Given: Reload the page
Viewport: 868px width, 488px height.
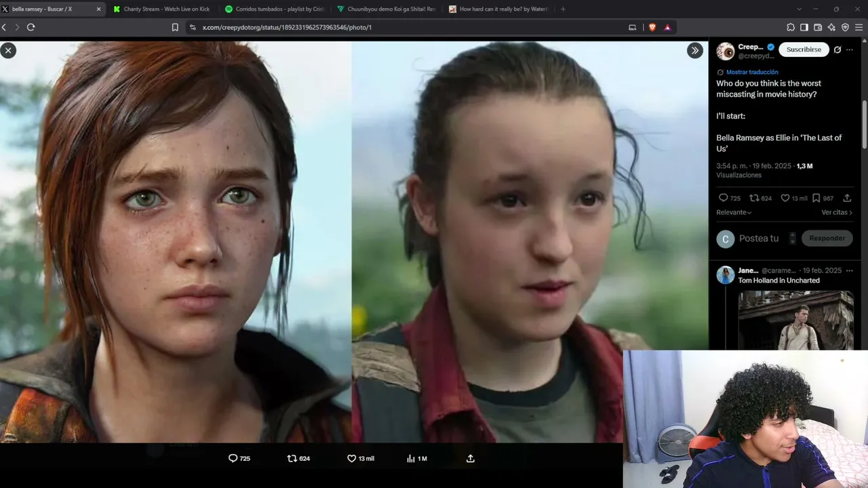Looking at the screenshot, I should click(x=31, y=27).
